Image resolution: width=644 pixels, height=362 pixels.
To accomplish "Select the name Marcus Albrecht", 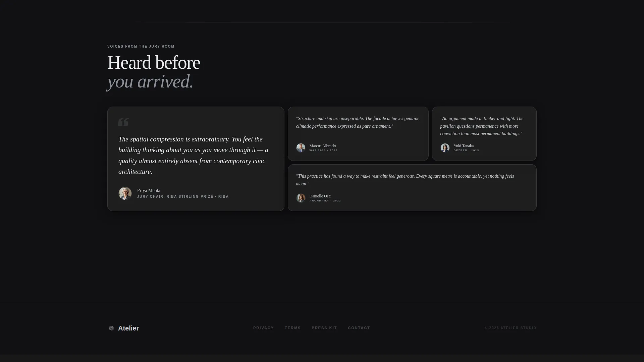I will pos(323,146).
